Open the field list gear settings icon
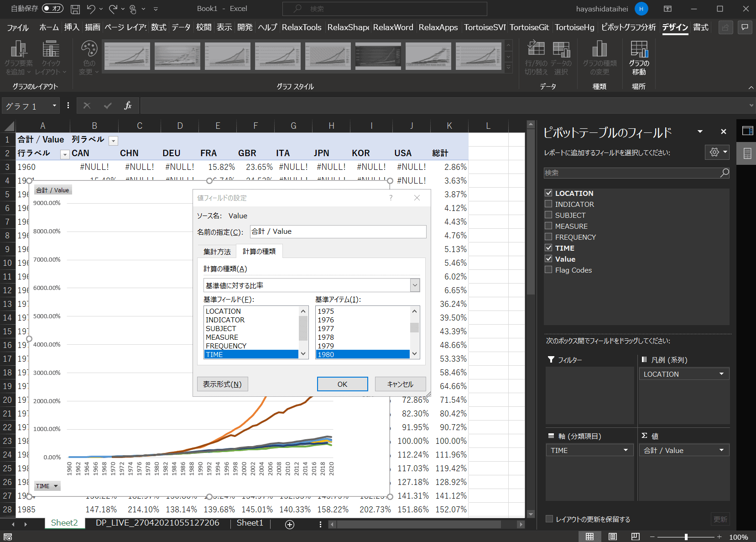The width and height of the screenshot is (756, 542). (714, 153)
